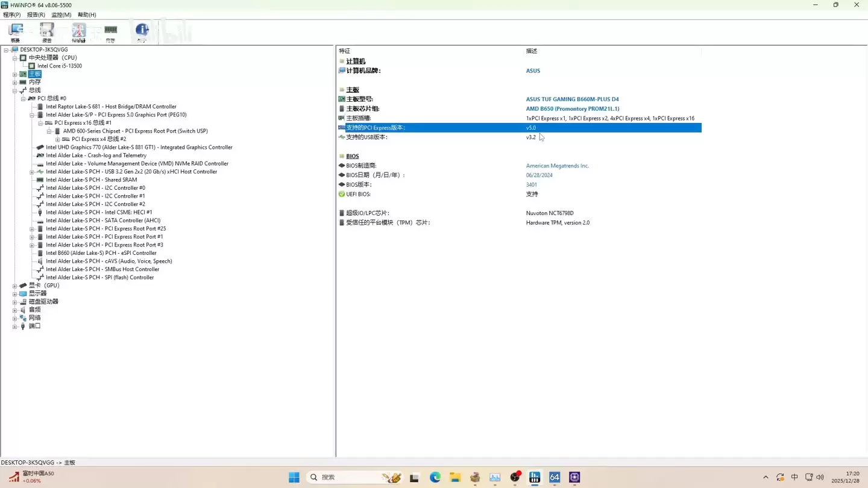This screenshot has height=488, width=868.
Task: Select the highlighted 支持的PCI Express版本 row
Action: coord(518,127)
